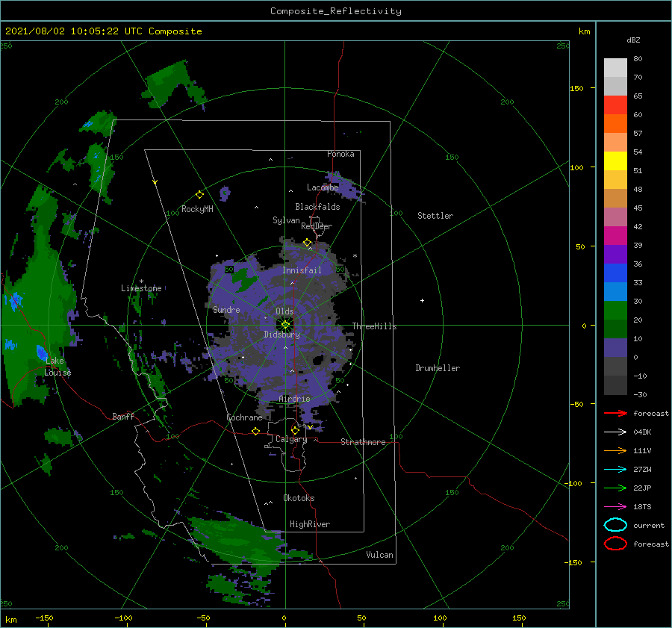Click the Limestone label
Screen dimensions: 672x628
click(x=141, y=288)
